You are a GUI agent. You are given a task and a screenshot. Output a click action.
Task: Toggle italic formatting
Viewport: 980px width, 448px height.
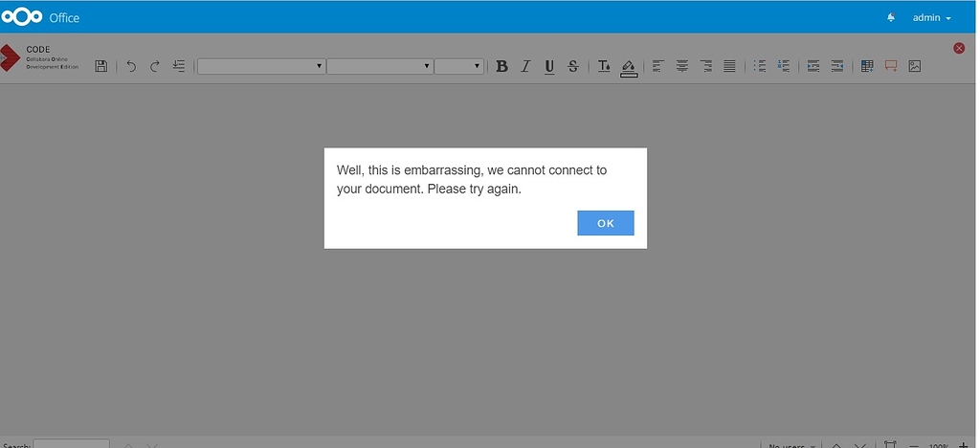(x=525, y=66)
